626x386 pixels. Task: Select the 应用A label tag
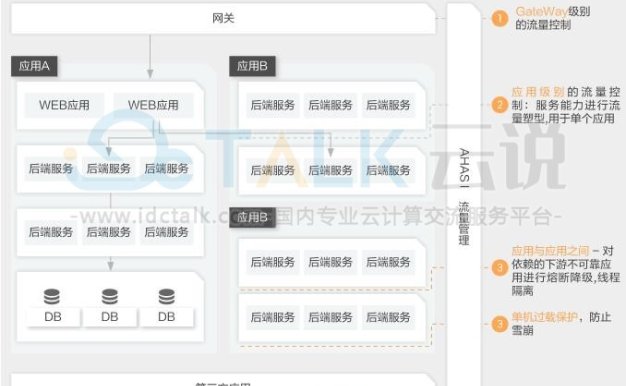[x=34, y=66]
